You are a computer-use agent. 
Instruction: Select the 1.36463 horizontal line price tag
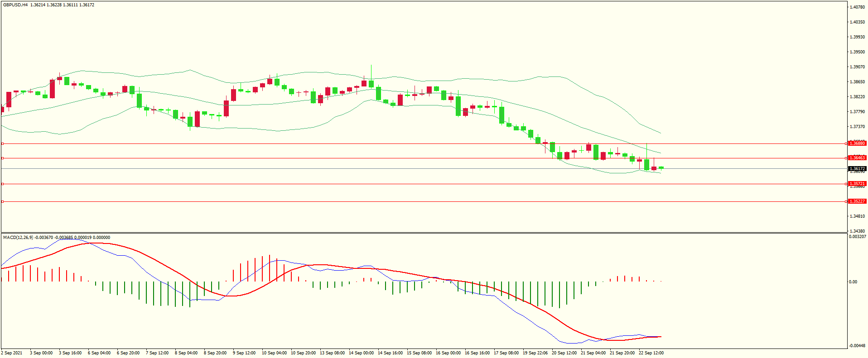[857, 158]
